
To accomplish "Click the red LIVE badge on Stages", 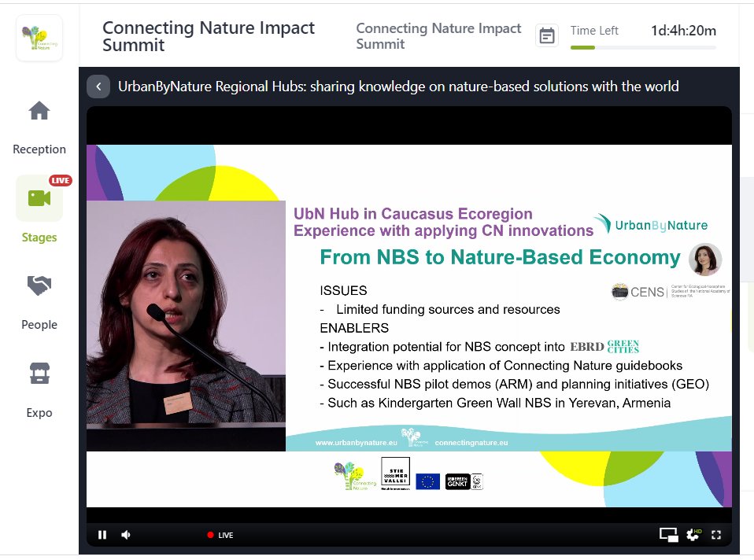I will (60, 180).
